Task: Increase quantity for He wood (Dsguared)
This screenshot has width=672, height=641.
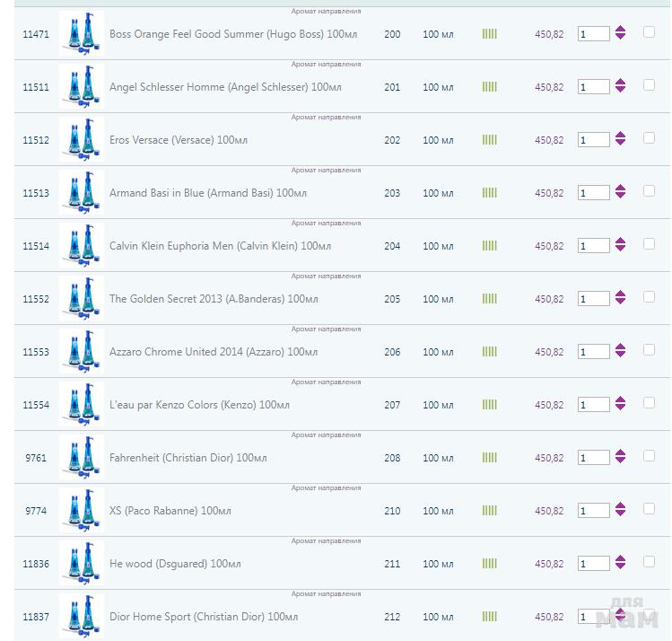Action: point(620,559)
